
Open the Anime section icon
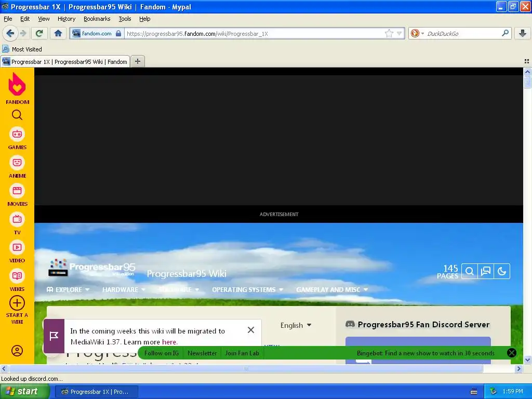click(17, 163)
